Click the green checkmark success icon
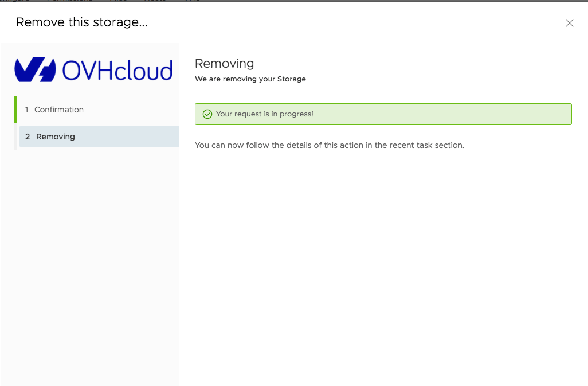The width and height of the screenshot is (588, 386). [x=207, y=114]
